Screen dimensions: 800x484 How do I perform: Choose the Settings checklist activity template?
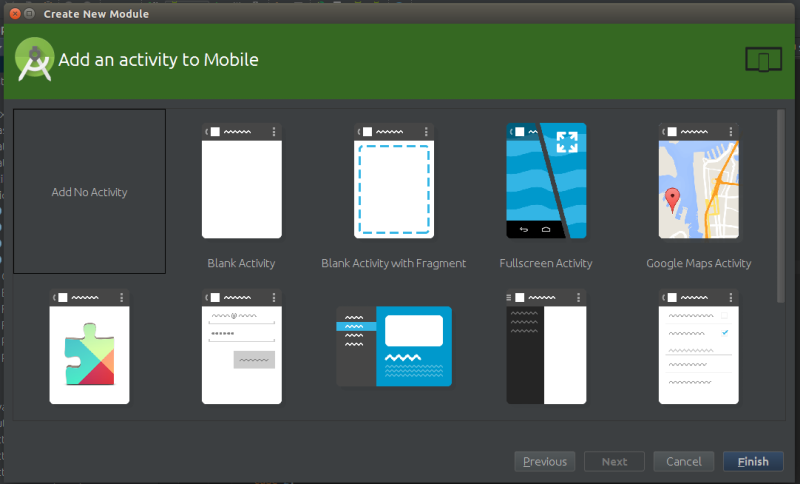click(x=698, y=347)
